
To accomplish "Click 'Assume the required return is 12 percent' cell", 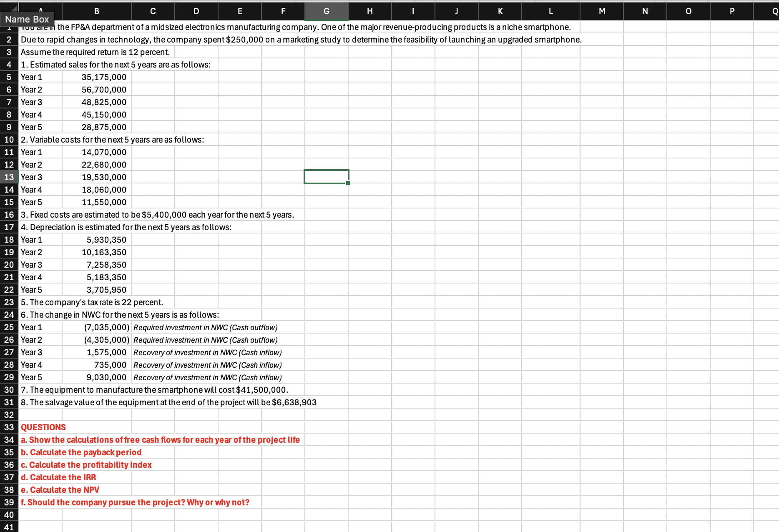I will [x=95, y=52].
